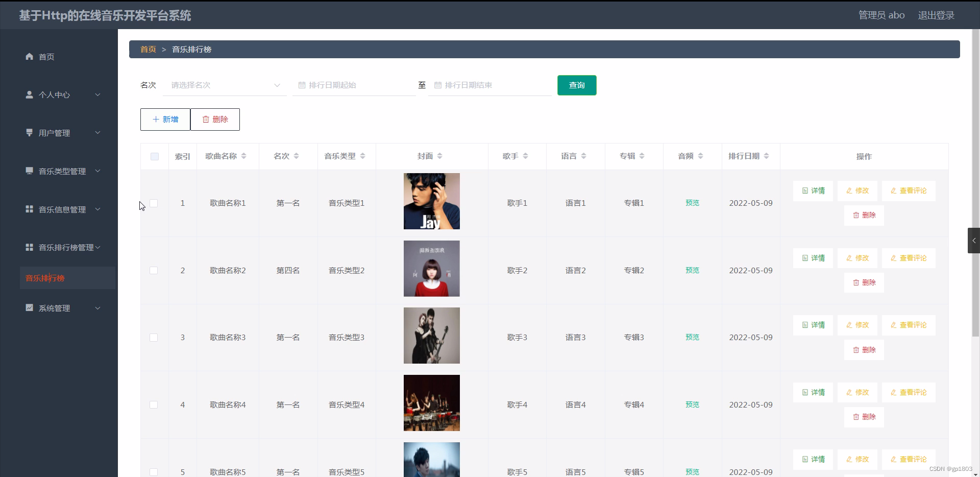Click the 查询 search button
The width and height of the screenshot is (980, 477).
click(577, 85)
